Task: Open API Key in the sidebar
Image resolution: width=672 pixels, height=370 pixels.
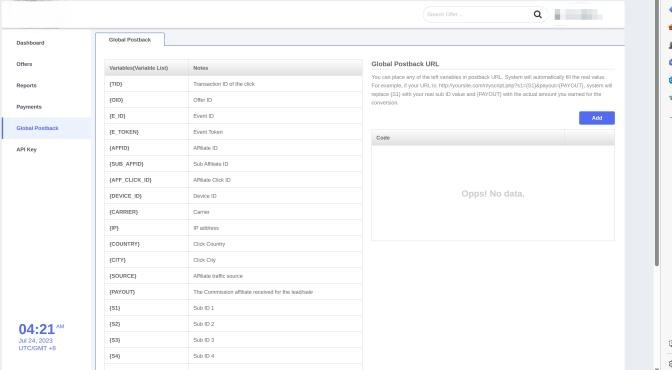Action: [x=27, y=150]
